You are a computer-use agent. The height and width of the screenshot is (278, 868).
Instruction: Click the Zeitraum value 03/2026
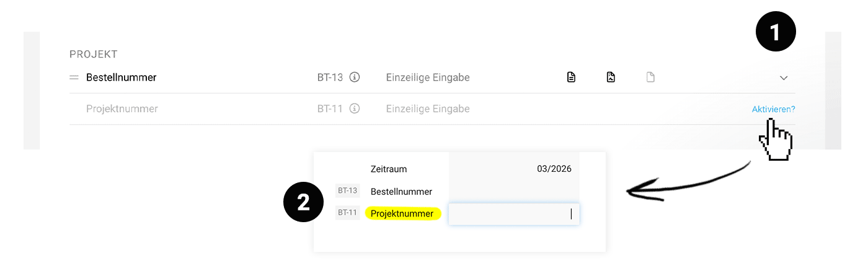pyautogui.click(x=554, y=169)
